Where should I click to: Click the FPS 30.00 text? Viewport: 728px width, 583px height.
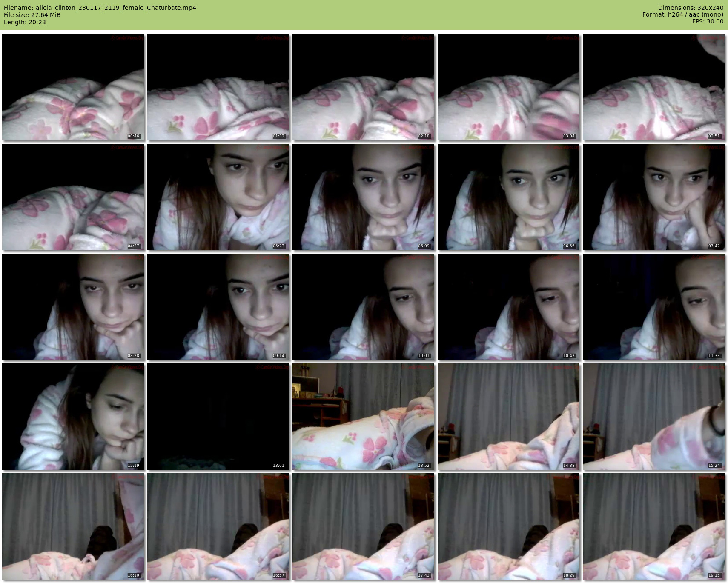(708, 21)
